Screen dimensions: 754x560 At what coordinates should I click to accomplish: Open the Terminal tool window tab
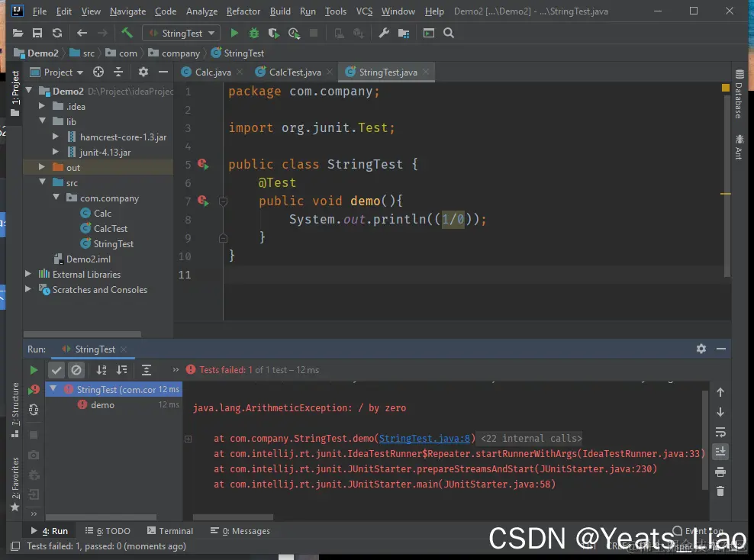169,531
